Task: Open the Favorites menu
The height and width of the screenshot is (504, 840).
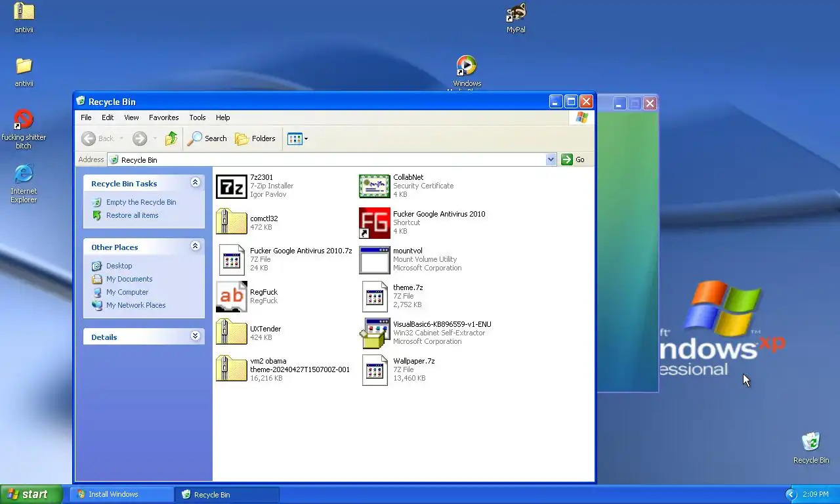Action: [164, 117]
